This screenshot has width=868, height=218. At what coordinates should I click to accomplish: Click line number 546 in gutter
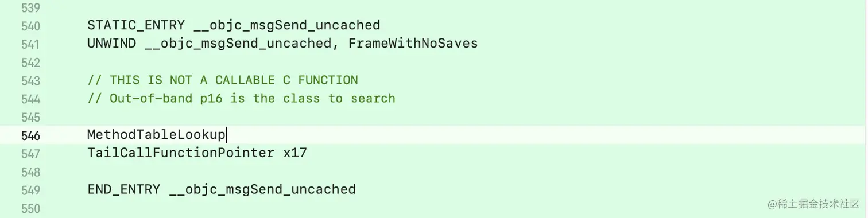point(30,136)
